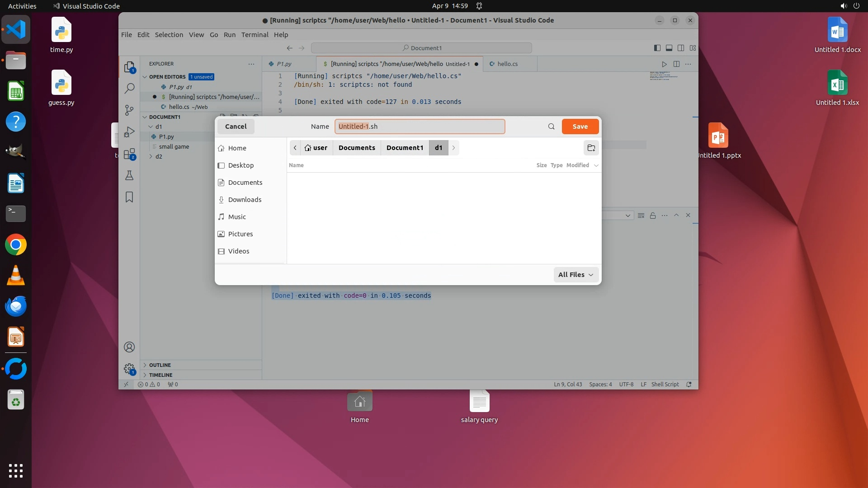
Task: Click the Save button
Action: click(580, 127)
